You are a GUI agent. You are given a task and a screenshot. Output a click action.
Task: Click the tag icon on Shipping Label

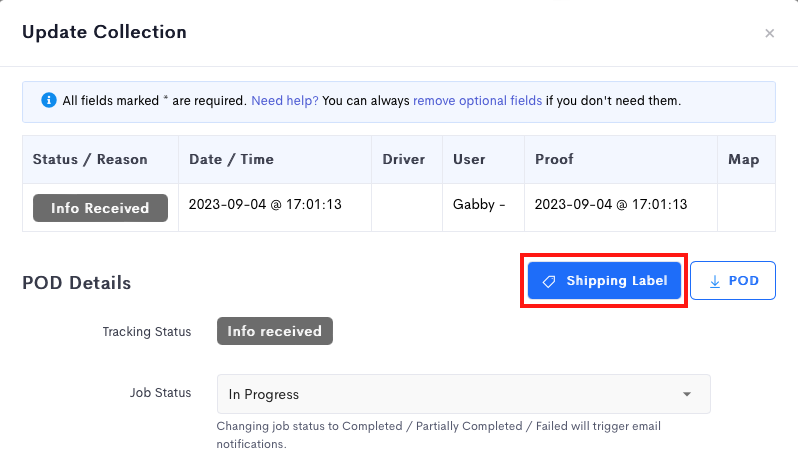pos(549,281)
